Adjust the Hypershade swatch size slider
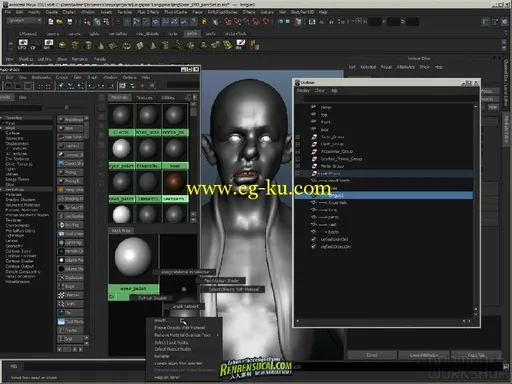 66,107
